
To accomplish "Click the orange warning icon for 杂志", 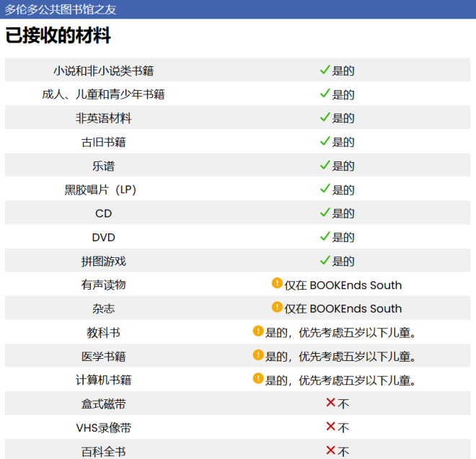I will click(277, 308).
